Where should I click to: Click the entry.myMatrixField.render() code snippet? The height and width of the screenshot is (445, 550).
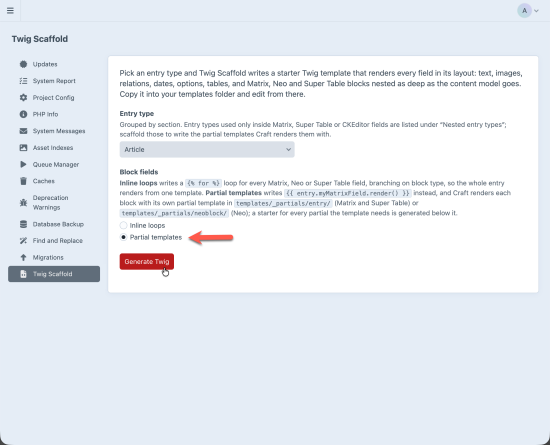click(x=347, y=193)
